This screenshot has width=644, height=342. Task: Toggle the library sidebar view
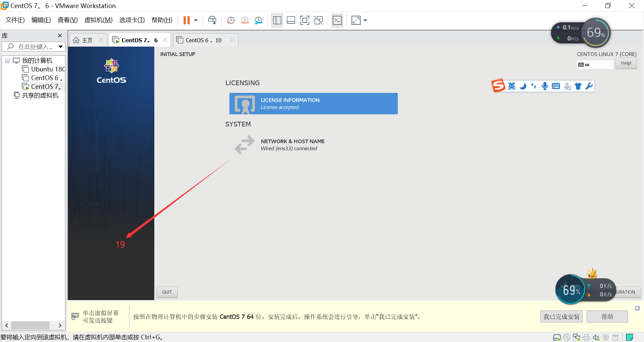pos(277,20)
